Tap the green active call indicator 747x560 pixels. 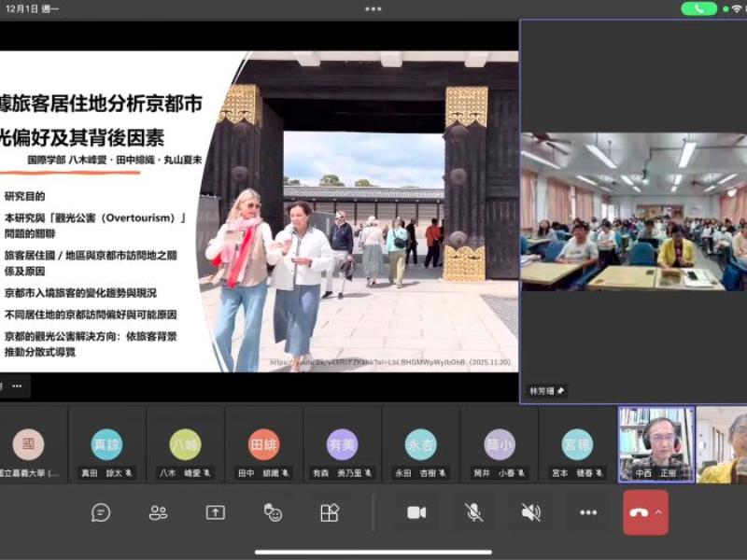(x=698, y=8)
